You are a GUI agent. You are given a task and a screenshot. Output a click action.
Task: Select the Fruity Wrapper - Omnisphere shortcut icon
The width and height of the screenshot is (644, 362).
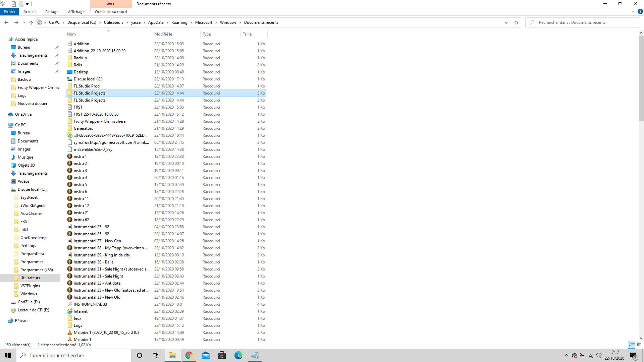point(70,121)
